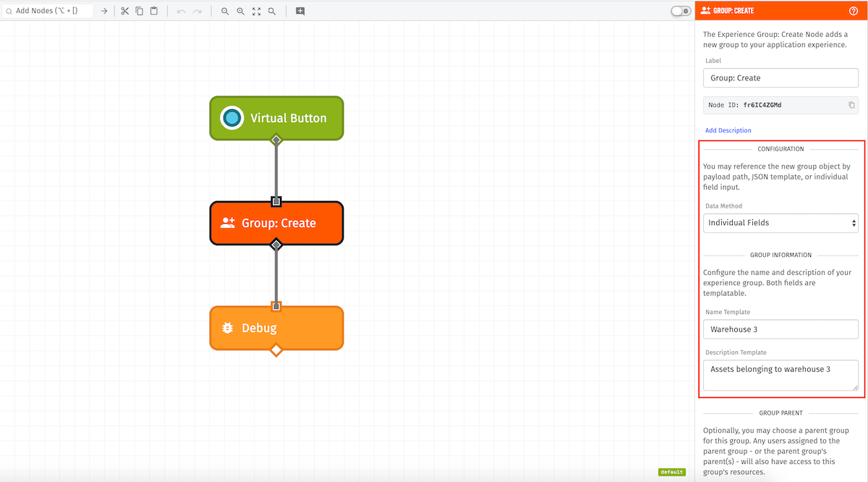This screenshot has width=868, height=482.
Task: Click the green default version badge
Action: coord(671,472)
